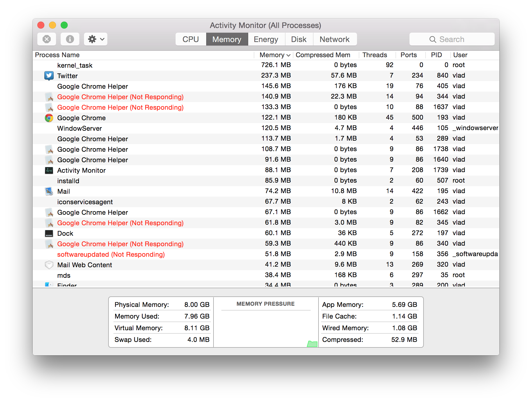Click the 726.1 MB memory value
Screen dimensions: 532x402
(x=276, y=65)
